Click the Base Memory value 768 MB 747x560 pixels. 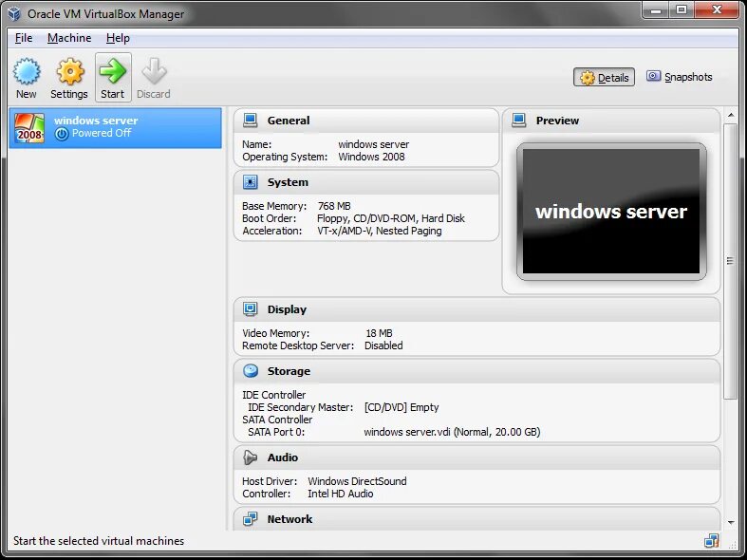334,206
